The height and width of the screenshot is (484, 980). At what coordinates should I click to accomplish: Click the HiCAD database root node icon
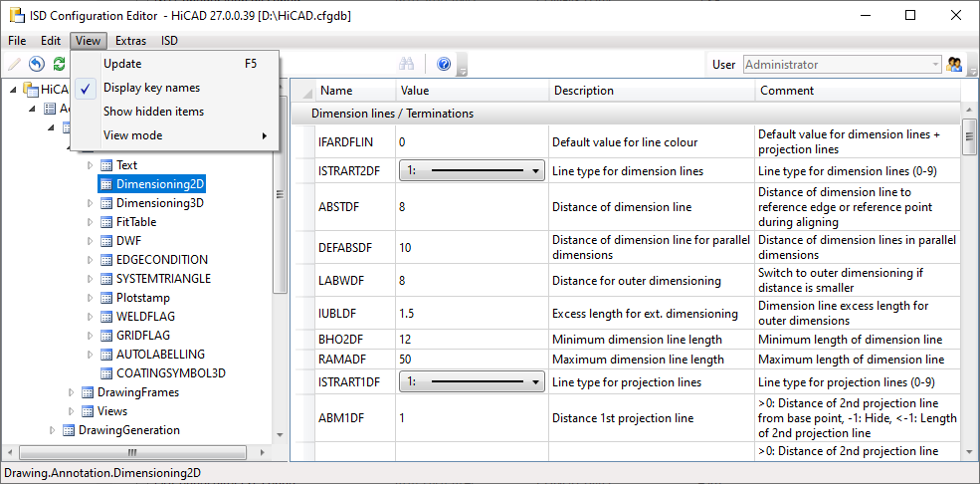[31, 90]
